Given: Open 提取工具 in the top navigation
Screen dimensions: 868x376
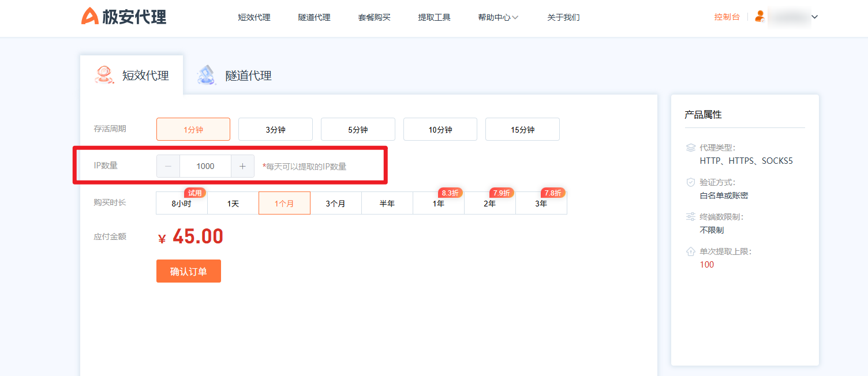Looking at the screenshot, I should tap(434, 17).
